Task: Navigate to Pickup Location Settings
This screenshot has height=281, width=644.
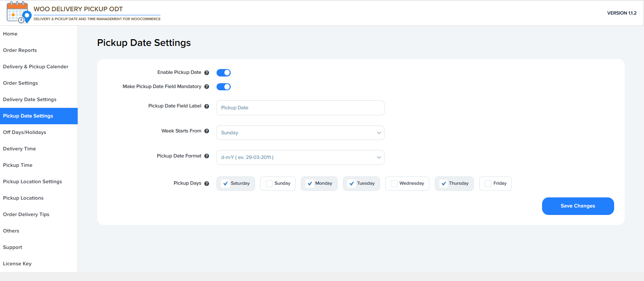Action: click(32, 182)
